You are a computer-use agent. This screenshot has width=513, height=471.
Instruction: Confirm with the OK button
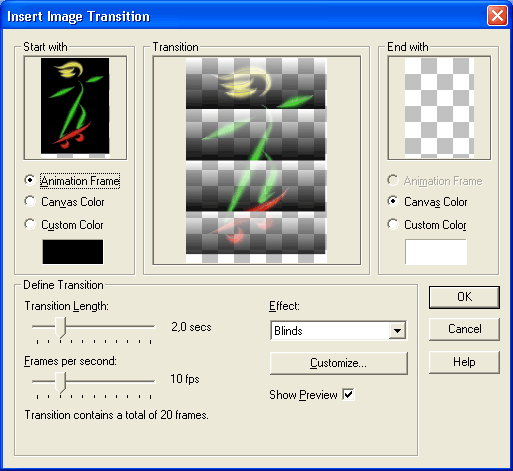click(464, 297)
